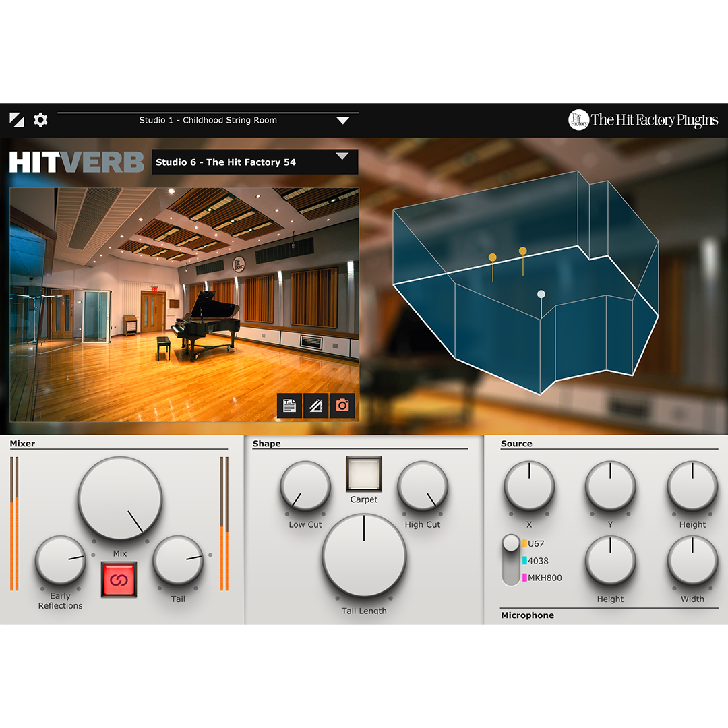728x728 pixels.
Task: Toggle the Carpet button
Action: (x=364, y=474)
